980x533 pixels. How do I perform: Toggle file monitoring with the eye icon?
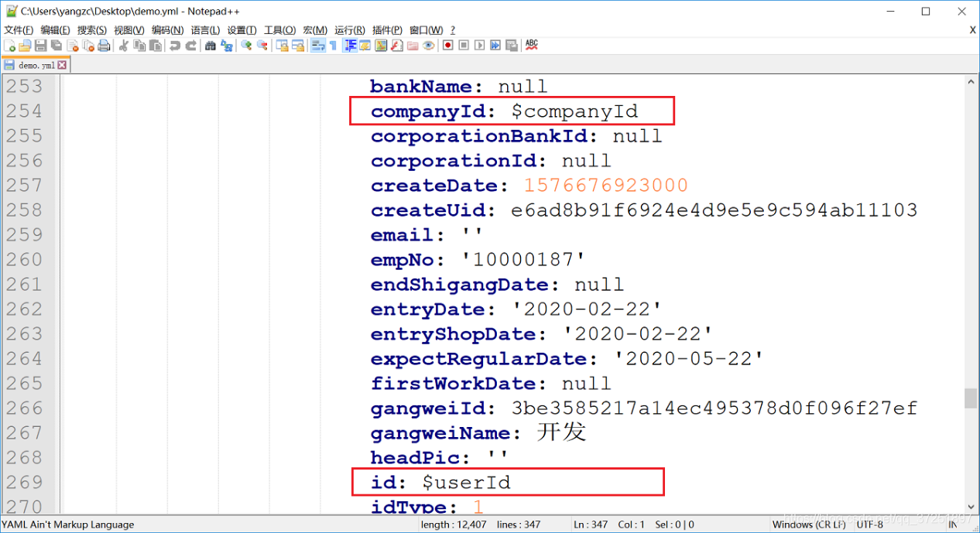click(x=428, y=46)
